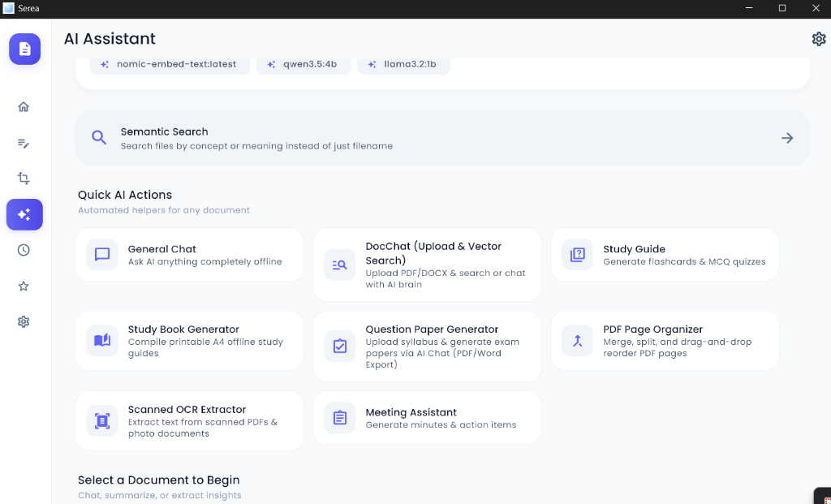Image resolution: width=831 pixels, height=504 pixels.
Task: Click the sparkle icon beside nomic-embed-text:latest
Action: [x=105, y=64]
